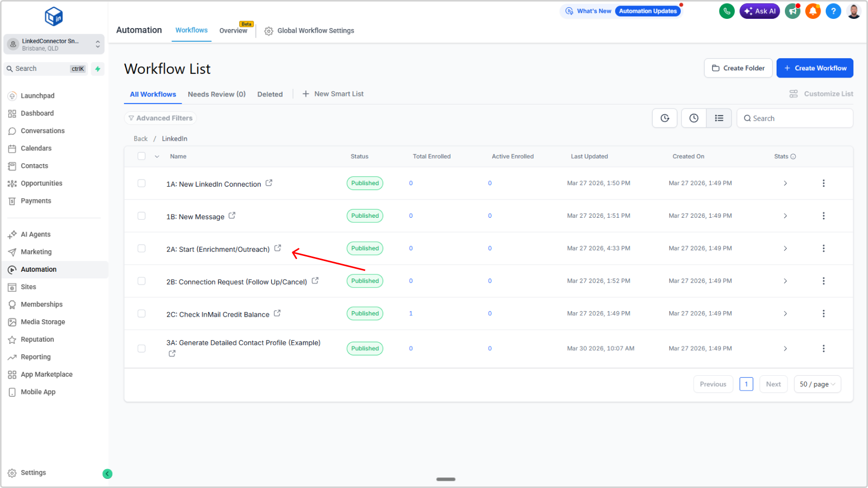The width and height of the screenshot is (868, 488).
Task: Click the green phone dialer icon
Action: pyautogui.click(x=726, y=11)
